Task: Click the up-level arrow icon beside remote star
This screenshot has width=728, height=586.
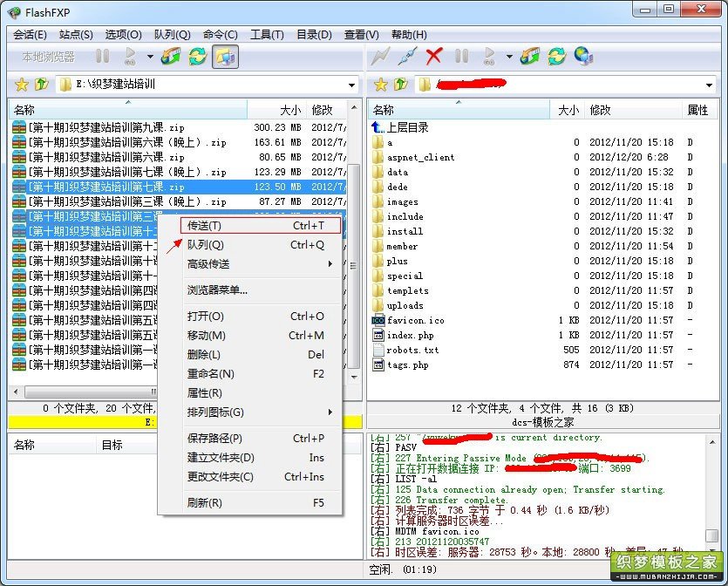Action: click(x=399, y=85)
